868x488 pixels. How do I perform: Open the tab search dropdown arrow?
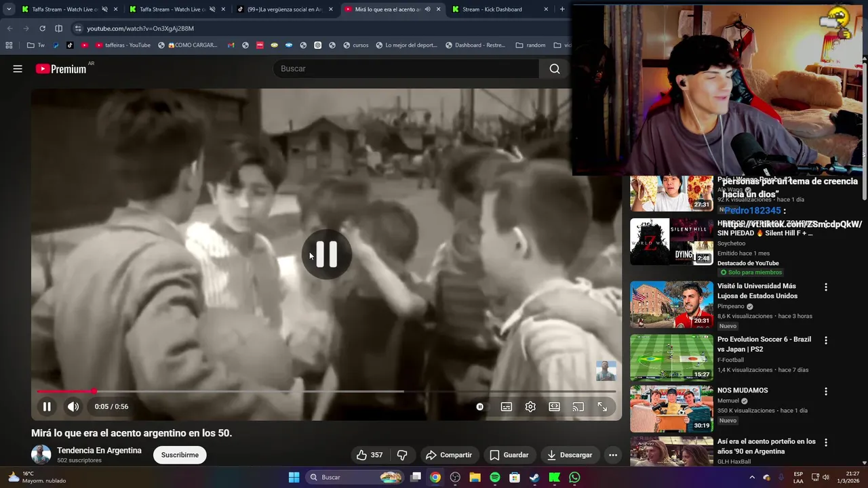click(9, 9)
